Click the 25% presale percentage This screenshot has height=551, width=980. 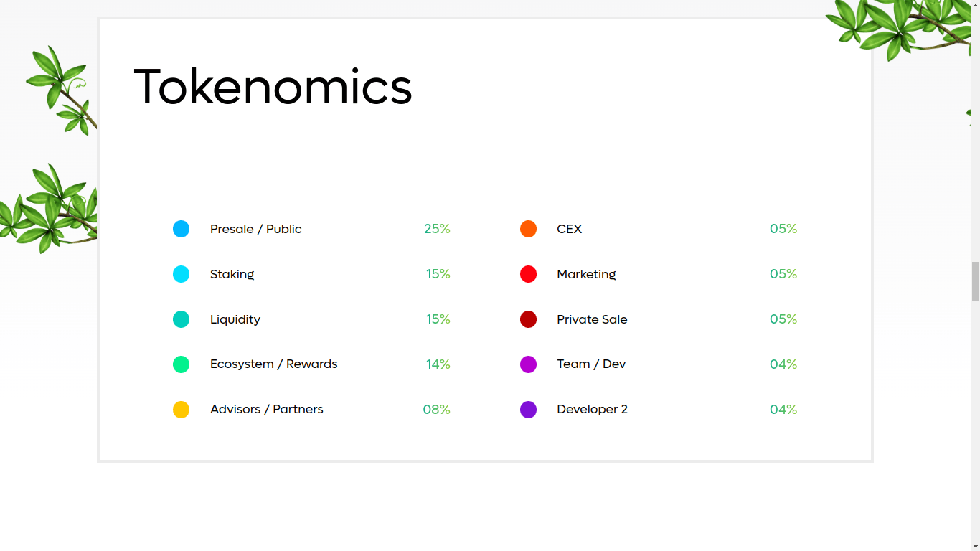click(437, 229)
